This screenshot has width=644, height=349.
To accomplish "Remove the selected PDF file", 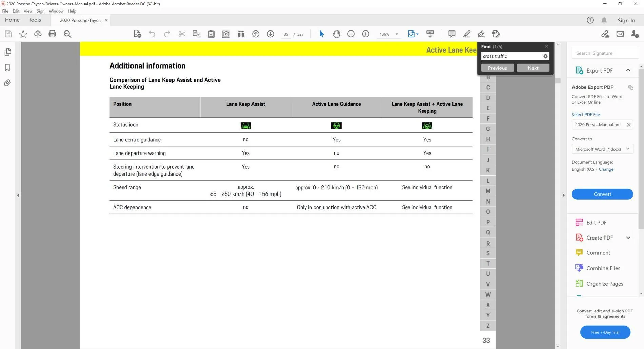I will click(628, 125).
